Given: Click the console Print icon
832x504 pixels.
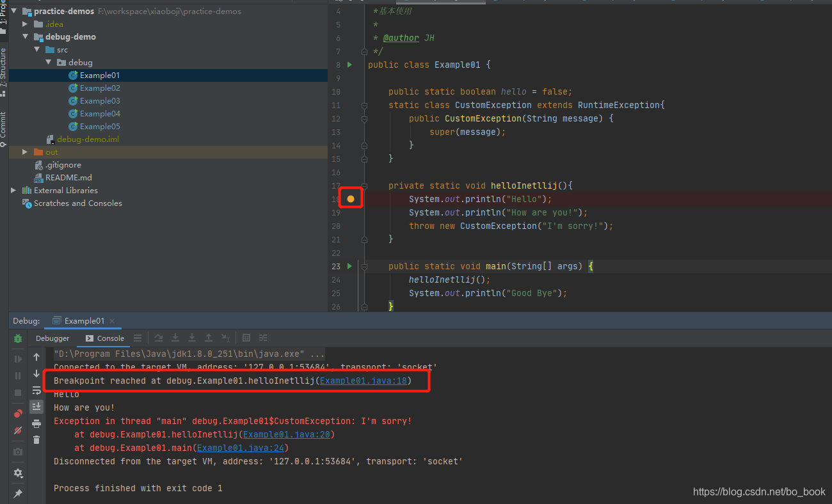Looking at the screenshot, I should pos(36,423).
